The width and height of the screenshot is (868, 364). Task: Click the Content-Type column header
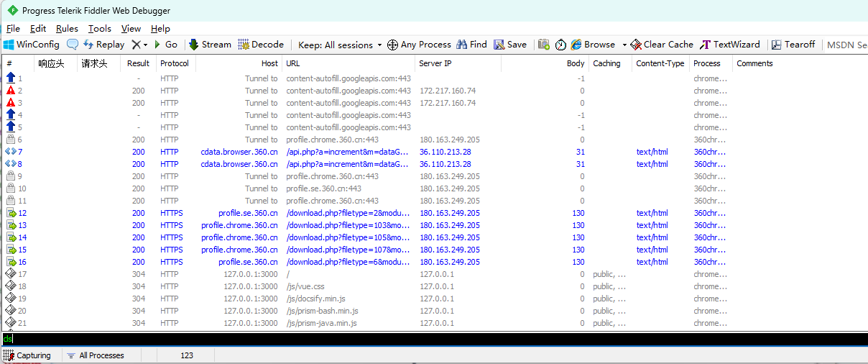(660, 63)
